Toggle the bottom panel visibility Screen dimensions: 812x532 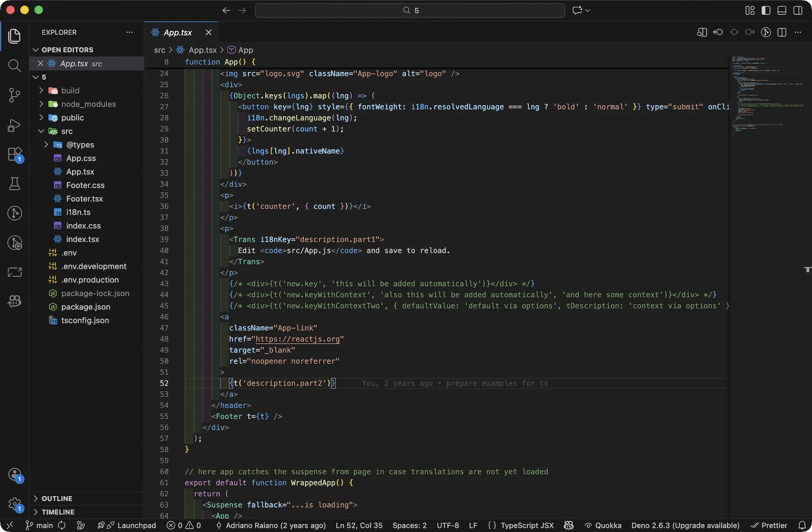coord(781,10)
